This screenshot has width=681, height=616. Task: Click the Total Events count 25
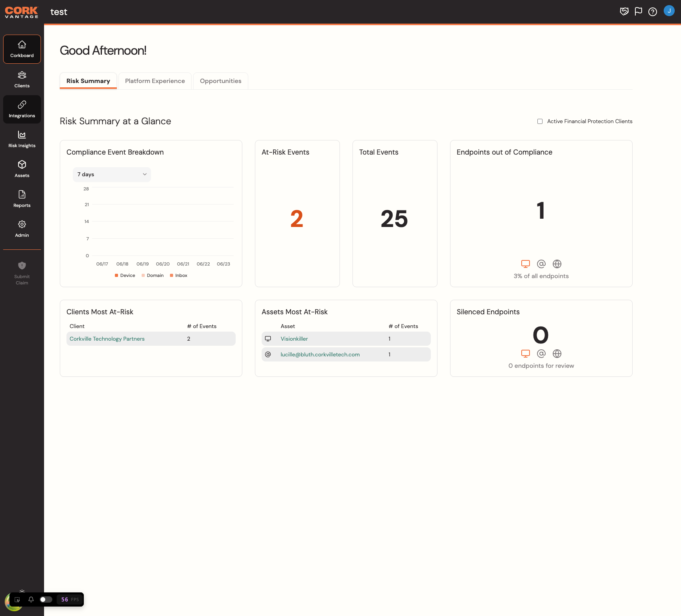395,219
